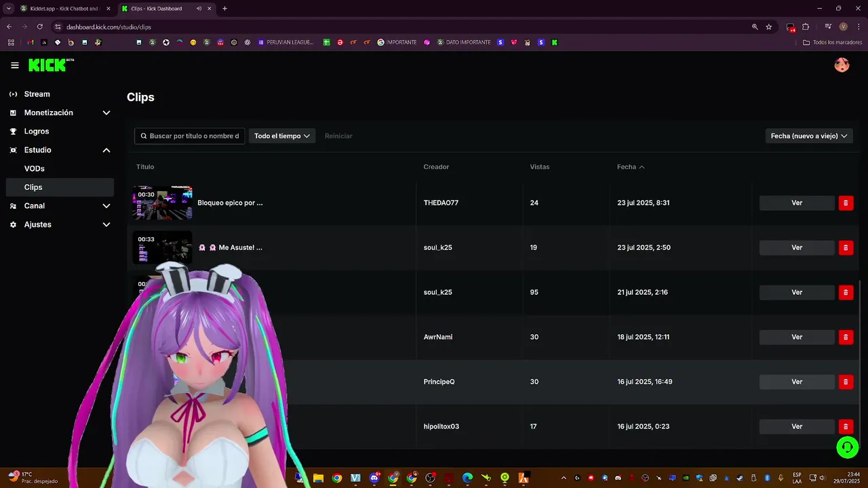Viewport: 868px width, 488px height.
Task: Click the Creador column header
Action: tap(436, 167)
